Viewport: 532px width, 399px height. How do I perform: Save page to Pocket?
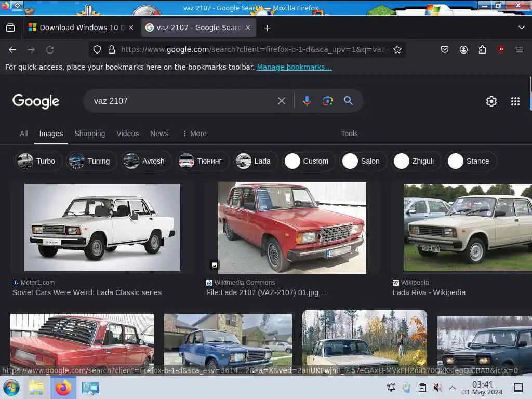pos(445,49)
